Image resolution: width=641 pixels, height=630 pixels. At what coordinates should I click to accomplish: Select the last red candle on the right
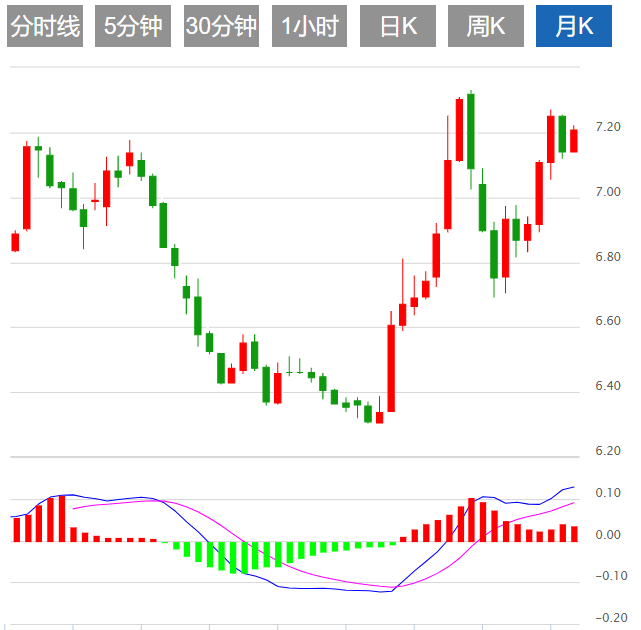574,140
